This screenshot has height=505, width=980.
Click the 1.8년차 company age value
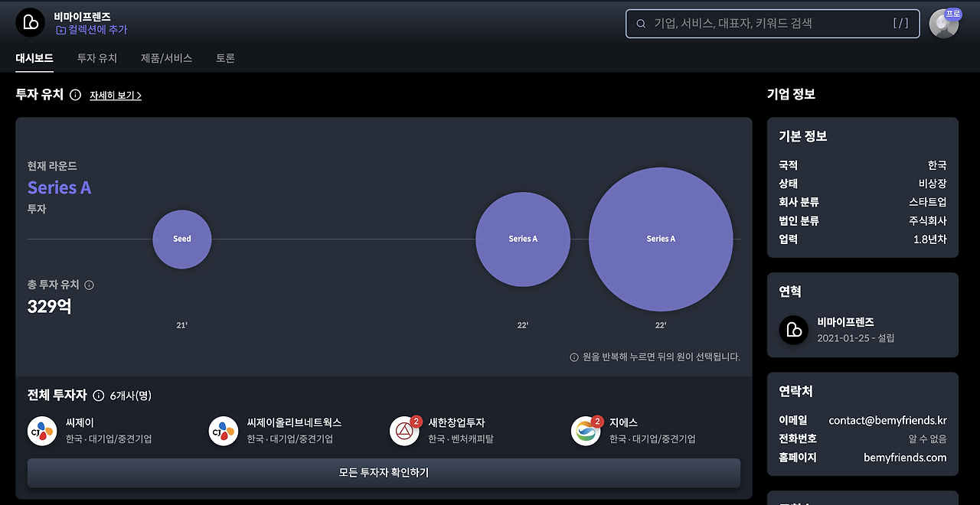(930, 239)
